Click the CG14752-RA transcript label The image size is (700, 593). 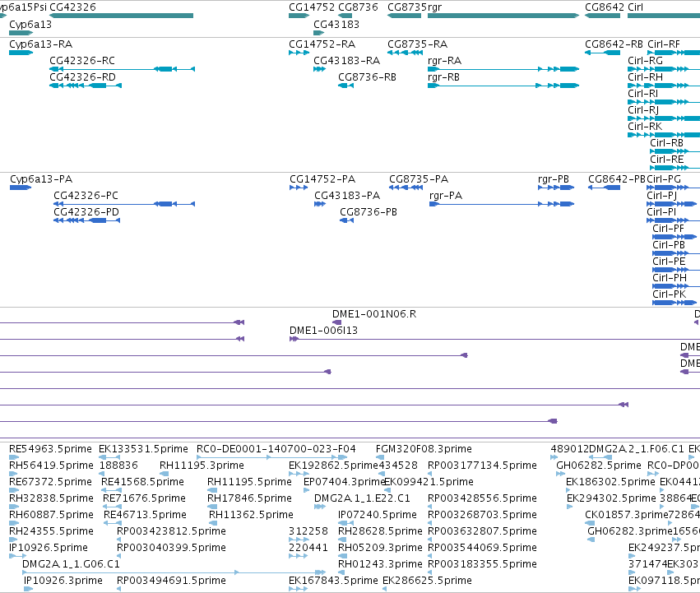tap(322, 44)
